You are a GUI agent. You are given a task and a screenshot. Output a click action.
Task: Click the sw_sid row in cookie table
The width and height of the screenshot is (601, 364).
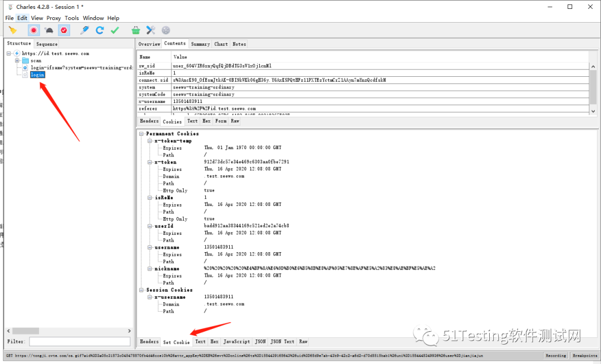363,66
